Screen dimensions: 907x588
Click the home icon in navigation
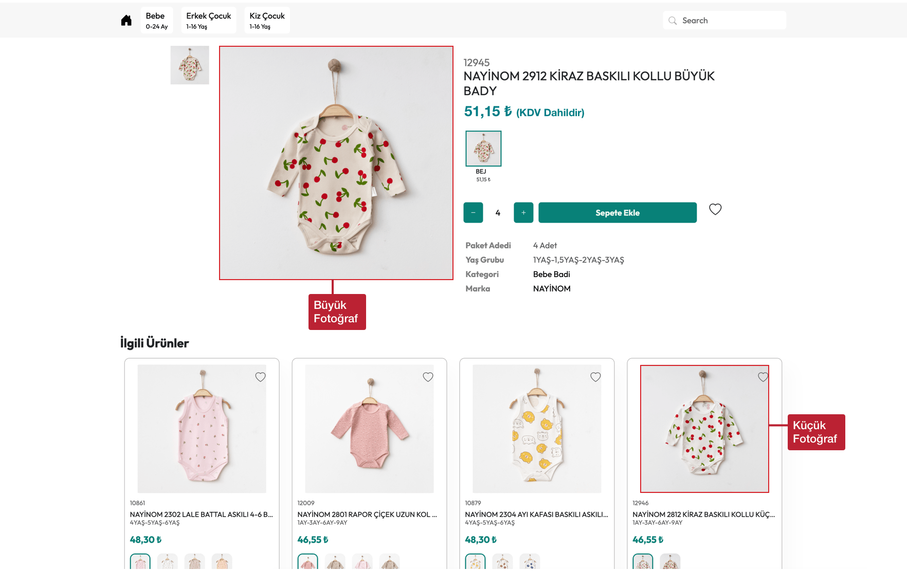pos(126,21)
